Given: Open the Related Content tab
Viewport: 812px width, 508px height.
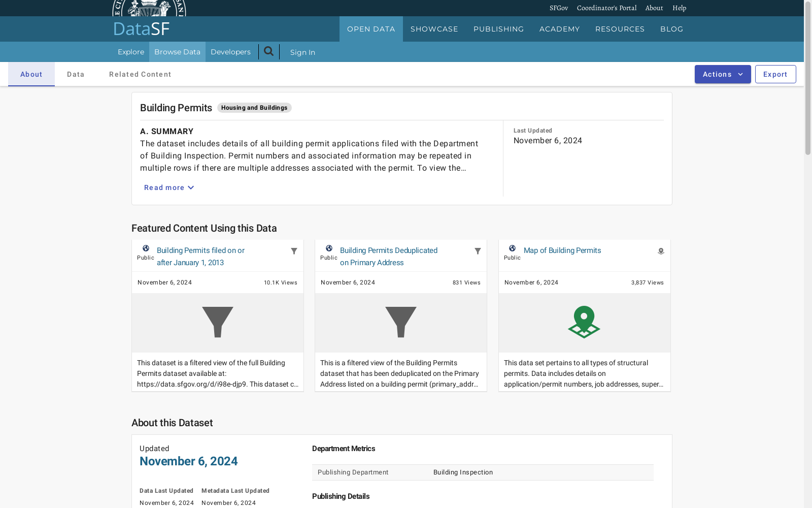Looking at the screenshot, I should [x=140, y=74].
